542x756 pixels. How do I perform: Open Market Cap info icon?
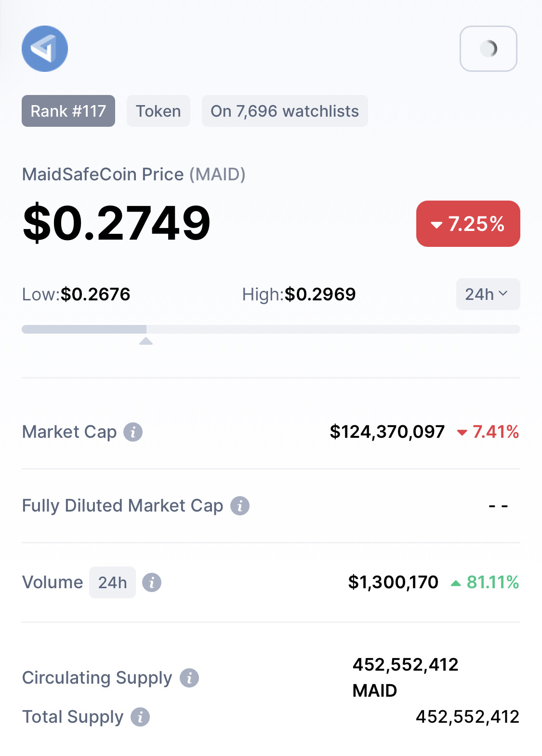coord(133,432)
